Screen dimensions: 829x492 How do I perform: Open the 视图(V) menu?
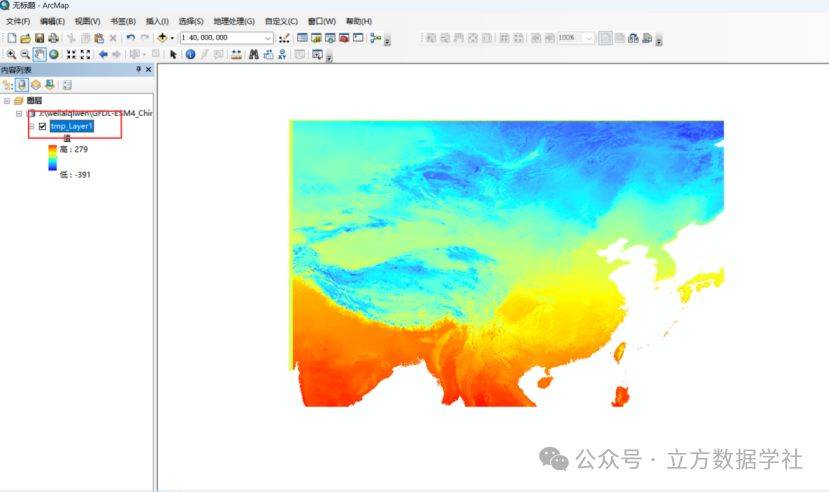coord(87,21)
